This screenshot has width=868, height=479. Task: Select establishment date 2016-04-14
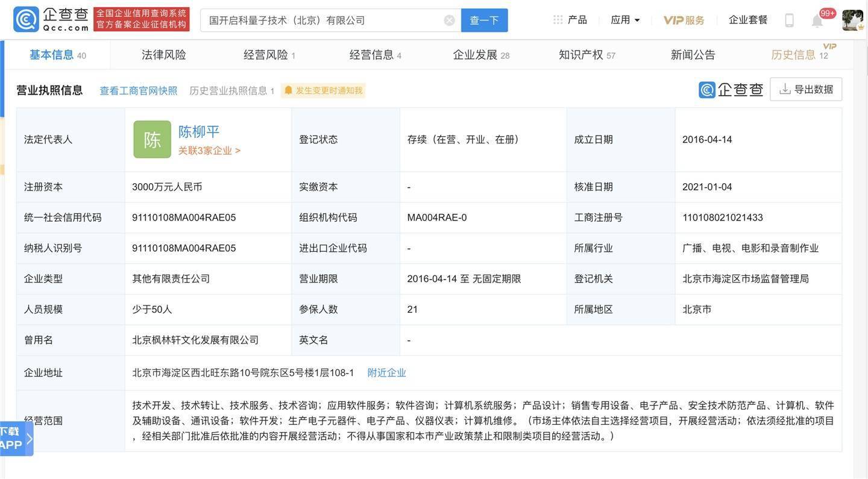tap(707, 139)
